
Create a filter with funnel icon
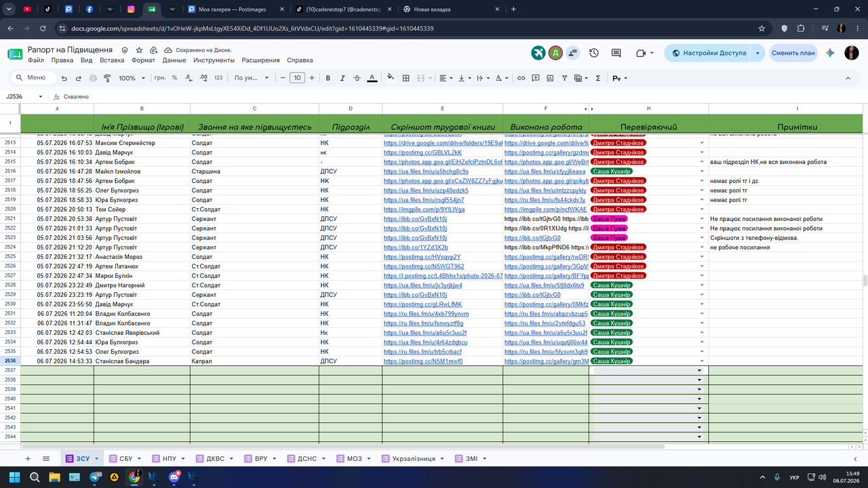pos(565,78)
